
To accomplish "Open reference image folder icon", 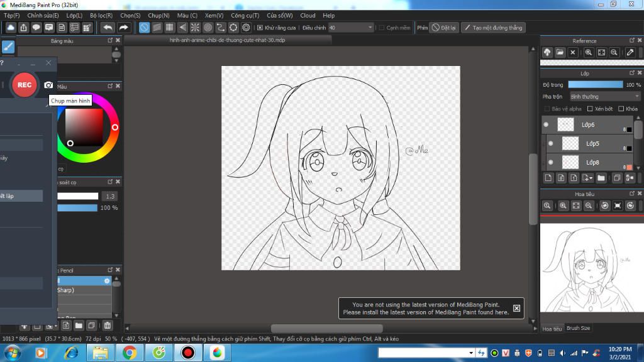I will tap(560, 53).
